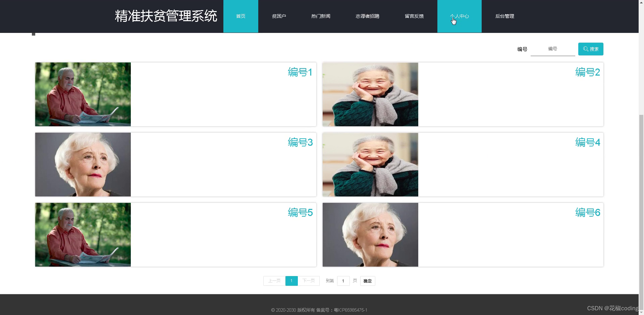
Task: Click 下一页 next page link
Action: coord(309,281)
